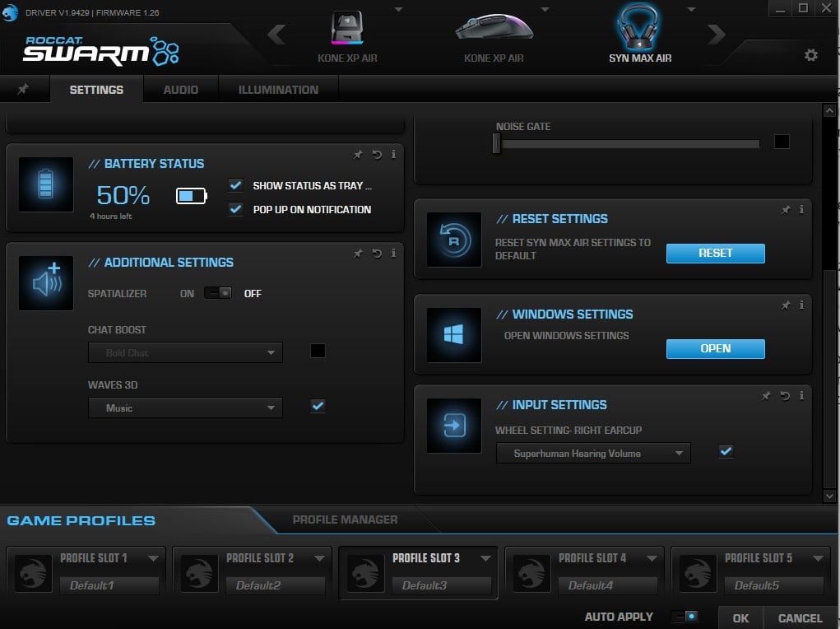Click the Windows logo settings icon
The width and height of the screenshot is (840, 629).
[x=454, y=334]
